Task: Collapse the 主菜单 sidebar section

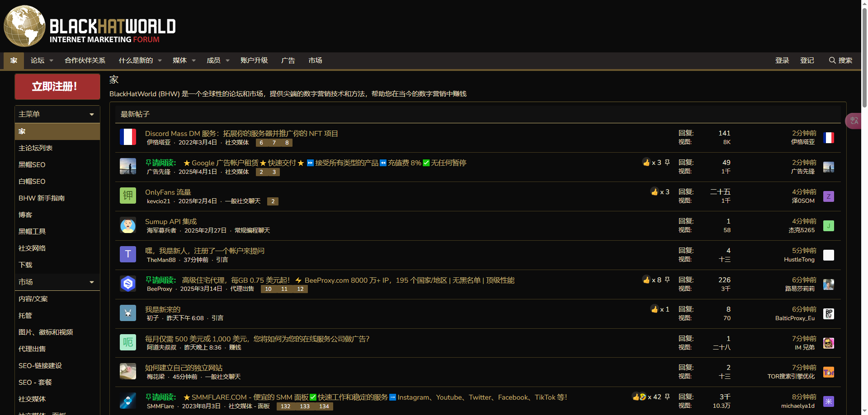Action: pyautogui.click(x=91, y=114)
